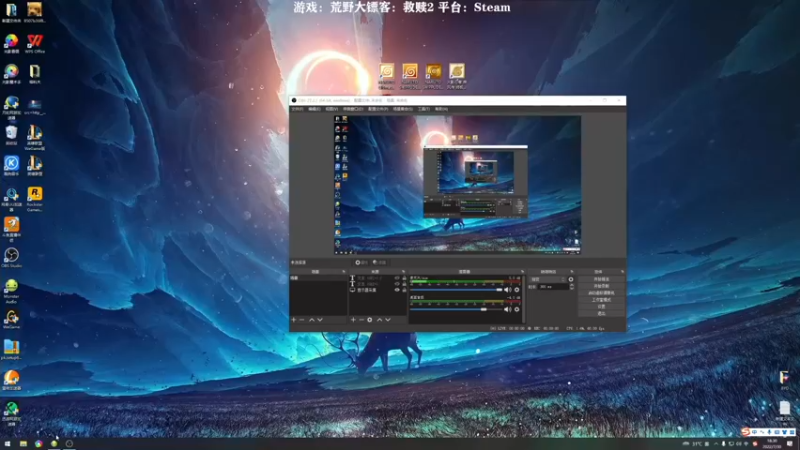Adjust the Desktop Audio volume slider
800x450 pixels.
tap(456, 309)
